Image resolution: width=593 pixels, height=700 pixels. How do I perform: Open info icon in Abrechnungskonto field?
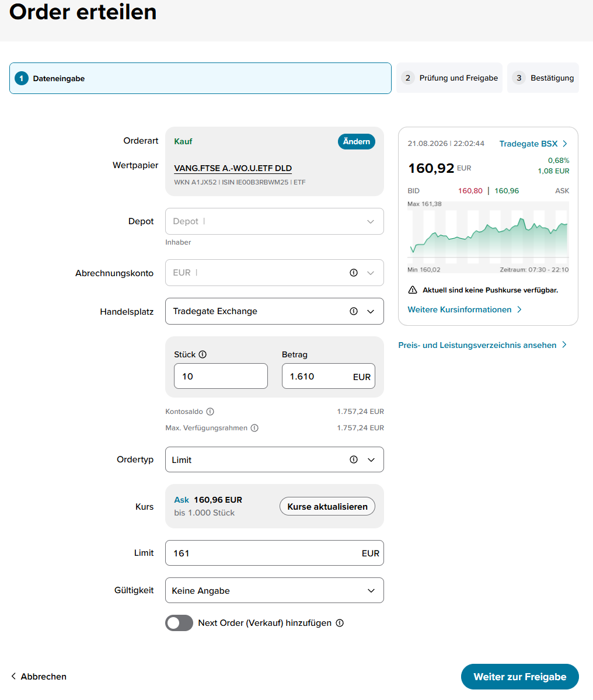(353, 273)
